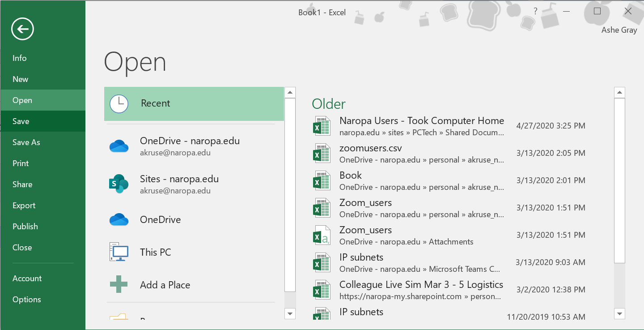Image resolution: width=644 pixels, height=330 pixels.
Task: Click the akruse@naropa.edu text under Sites
Action: coord(175,191)
